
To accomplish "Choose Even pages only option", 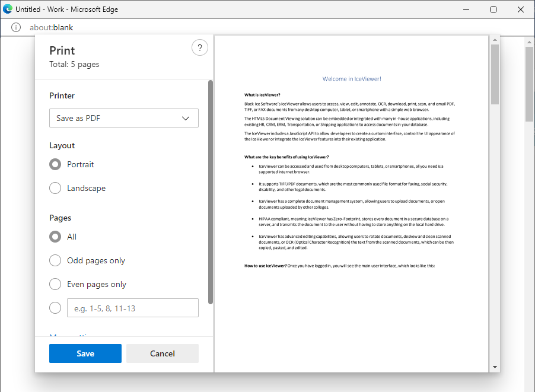I will pos(55,284).
